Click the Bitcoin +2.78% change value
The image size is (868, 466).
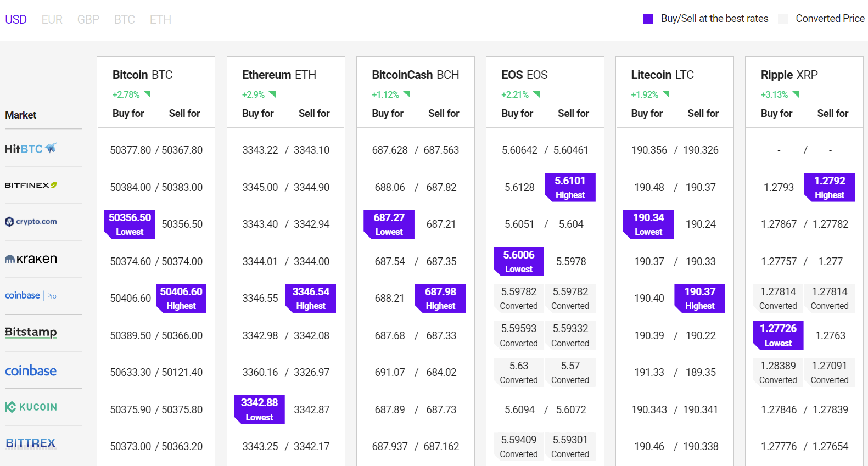(126, 94)
